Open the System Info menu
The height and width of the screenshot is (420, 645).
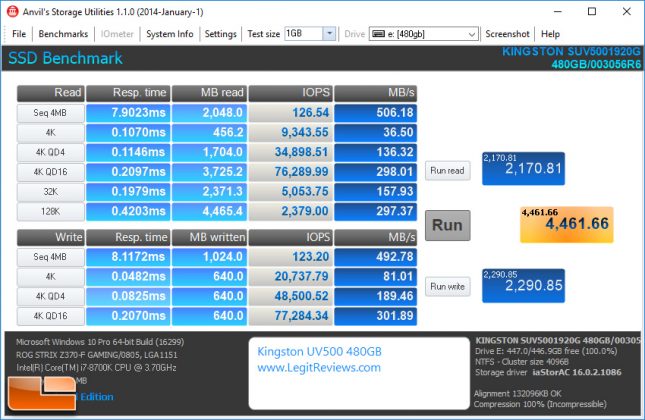169,34
